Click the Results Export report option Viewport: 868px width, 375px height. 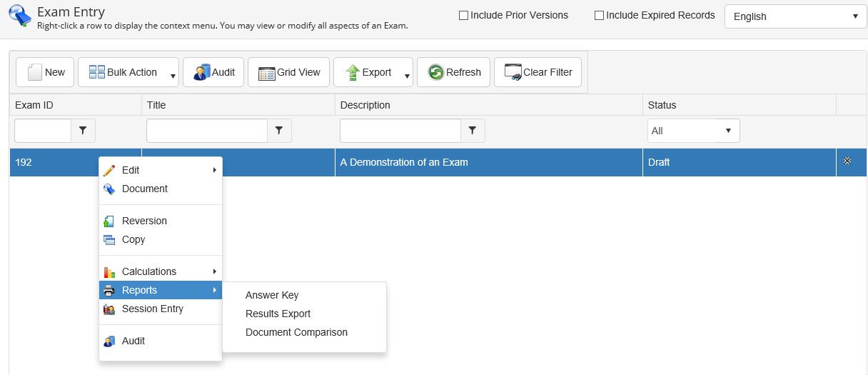click(278, 314)
